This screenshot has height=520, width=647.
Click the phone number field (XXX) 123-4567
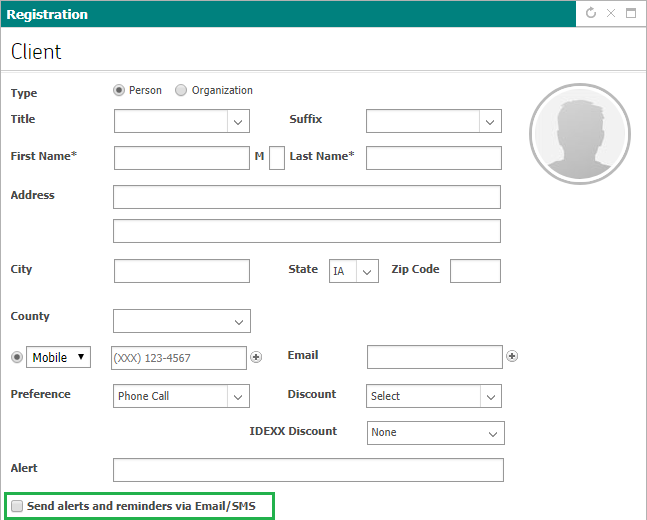tap(179, 358)
